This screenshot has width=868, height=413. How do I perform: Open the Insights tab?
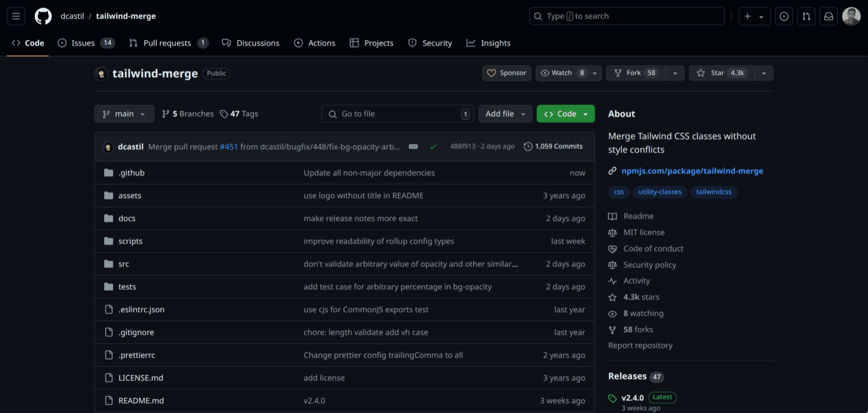489,43
